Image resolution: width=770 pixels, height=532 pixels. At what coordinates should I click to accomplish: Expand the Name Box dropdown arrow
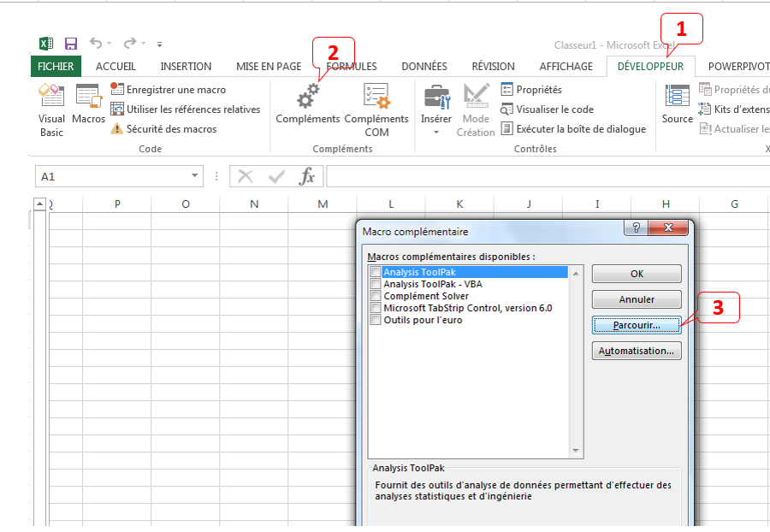[195, 176]
